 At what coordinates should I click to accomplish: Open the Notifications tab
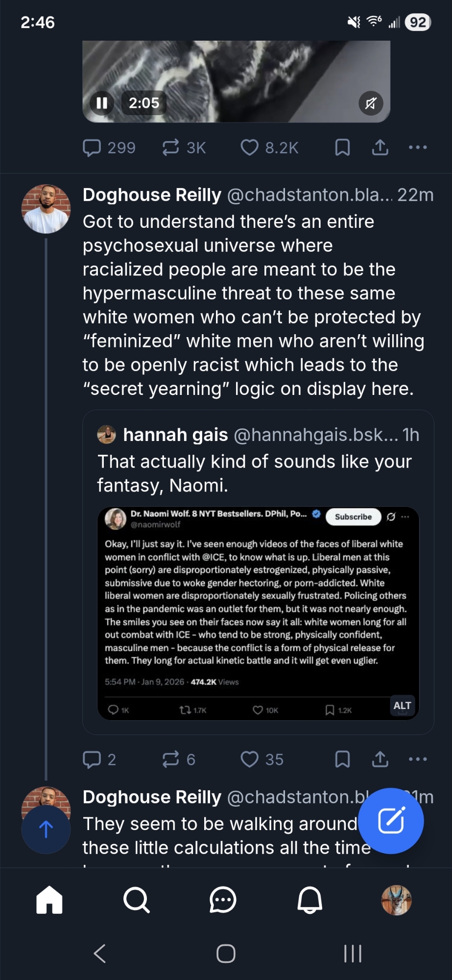[310, 900]
